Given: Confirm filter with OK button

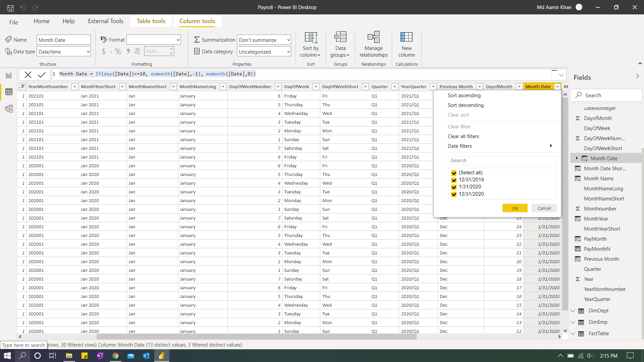Looking at the screenshot, I should point(515,208).
